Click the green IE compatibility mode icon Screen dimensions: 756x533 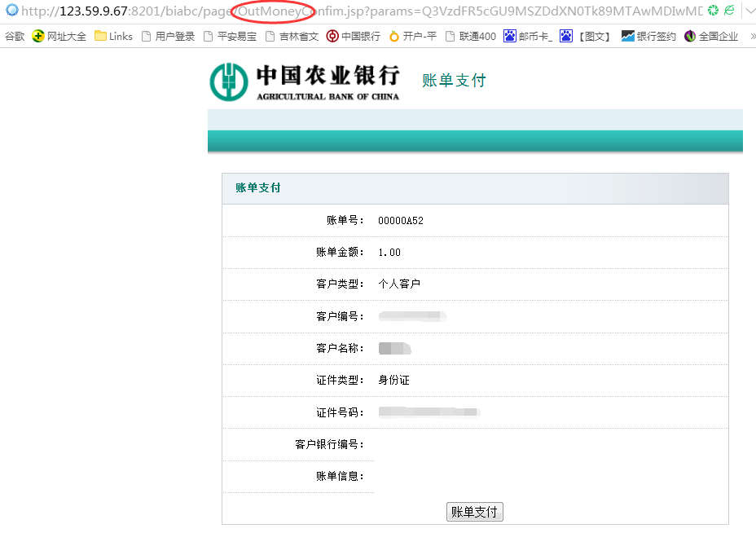click(729, 10)
